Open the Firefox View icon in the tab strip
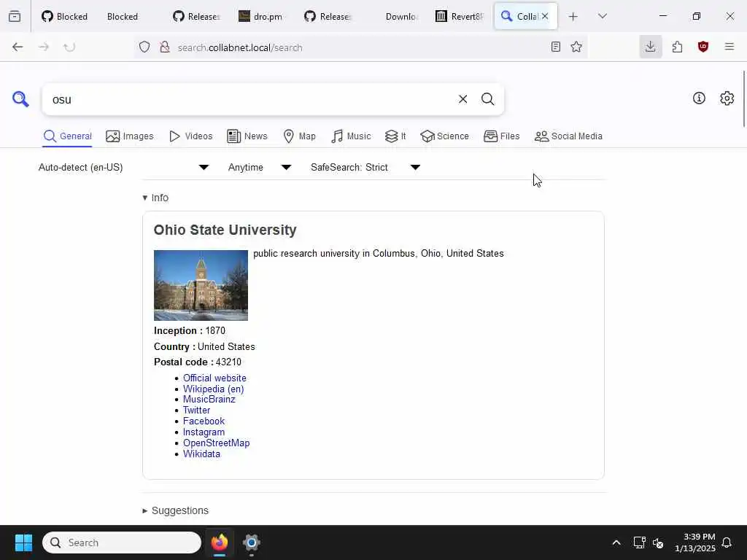The height and width of the screenshot is (560, 747). pos(15,16)
